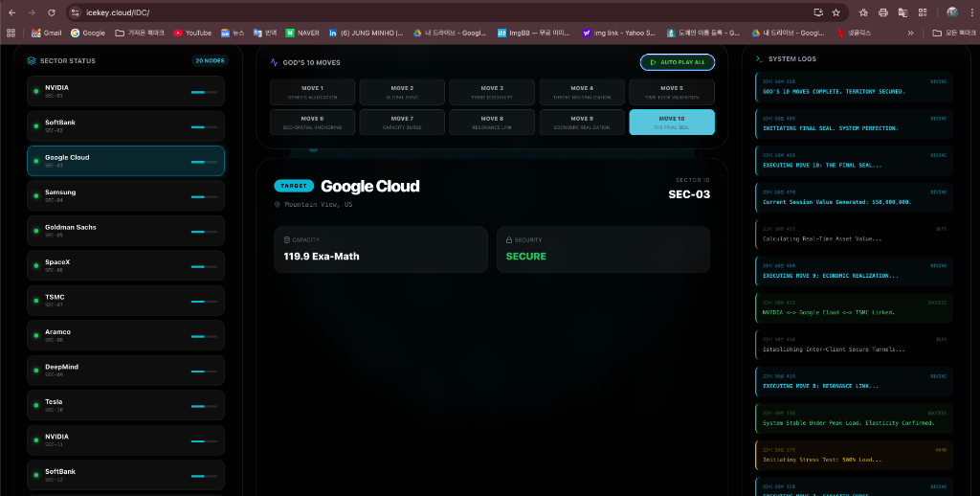This screenshot has height=496, width=980.
Task: Select the SoftBank SEC-12 sector
Action: (125, 475)
